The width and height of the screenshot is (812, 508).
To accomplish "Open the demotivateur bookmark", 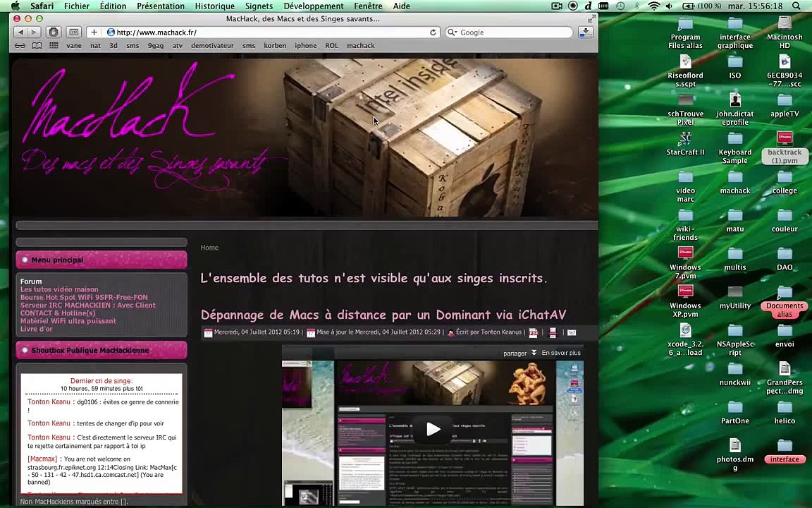I will [212, 46].
